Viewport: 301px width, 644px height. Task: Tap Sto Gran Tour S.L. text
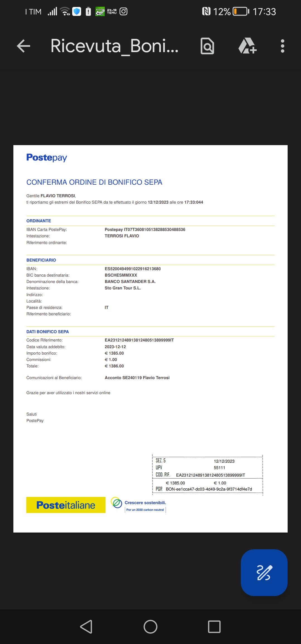pyautogui.click(x=123, y=288)
